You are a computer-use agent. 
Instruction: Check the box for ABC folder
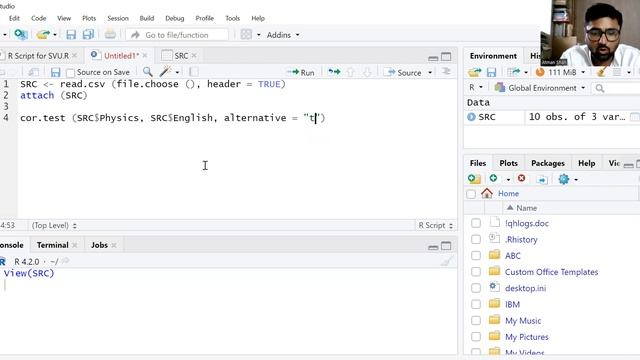tap(476, 256)
